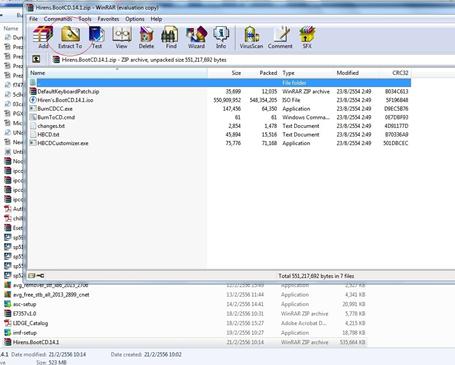This screenshot has width=455, height=365.
Task: Click the E7357v1.0 archive icon in Explorer
Action: click(7, 314)
